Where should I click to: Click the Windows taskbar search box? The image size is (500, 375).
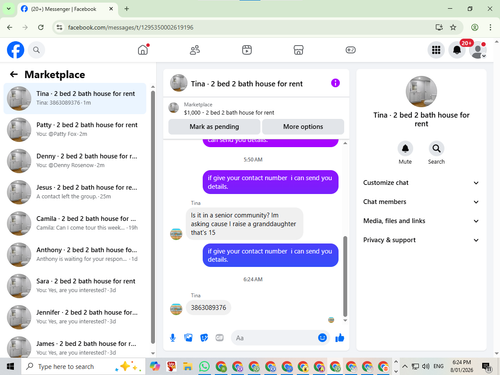click(83, 367)
